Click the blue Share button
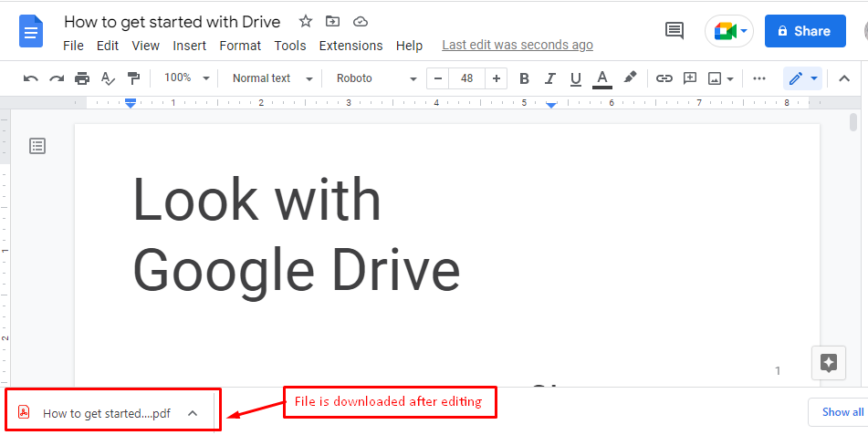 point(805,31)
